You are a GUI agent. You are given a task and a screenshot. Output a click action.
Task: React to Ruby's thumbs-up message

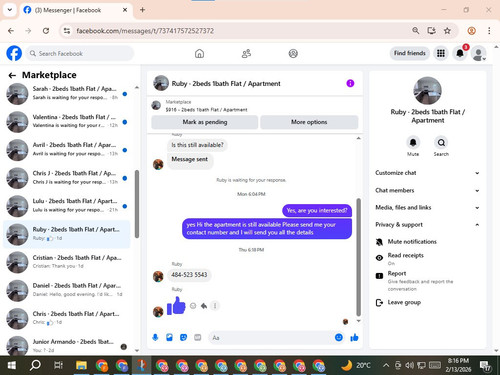tap(193, 306)
